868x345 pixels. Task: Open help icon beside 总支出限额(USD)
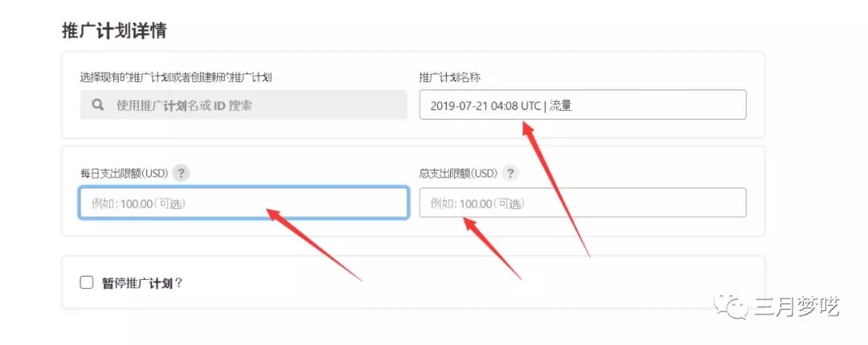coord(510,174)
